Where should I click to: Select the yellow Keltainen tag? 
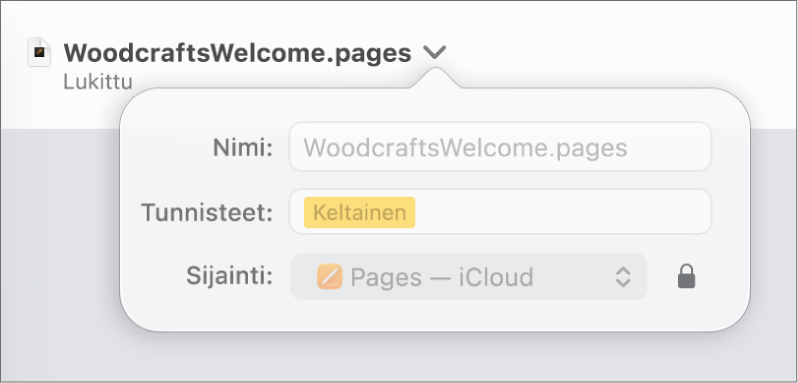pos(359,212)
